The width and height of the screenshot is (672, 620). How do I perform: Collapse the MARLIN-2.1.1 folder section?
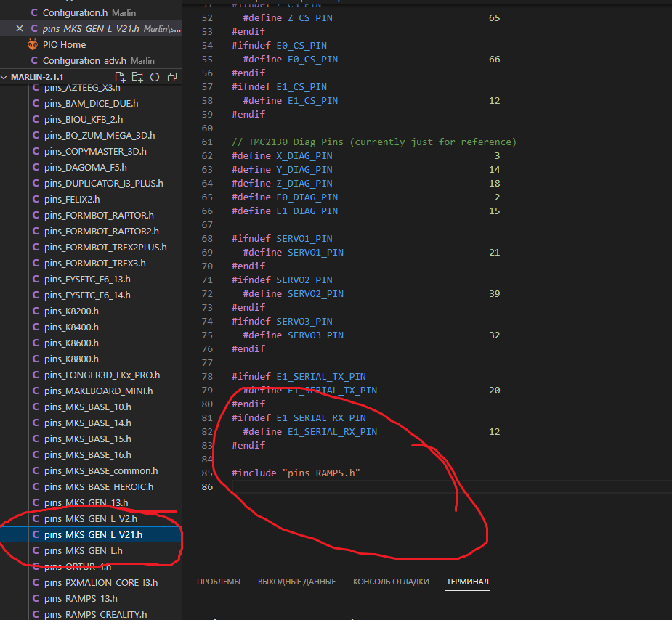click(x=36, y=77)
